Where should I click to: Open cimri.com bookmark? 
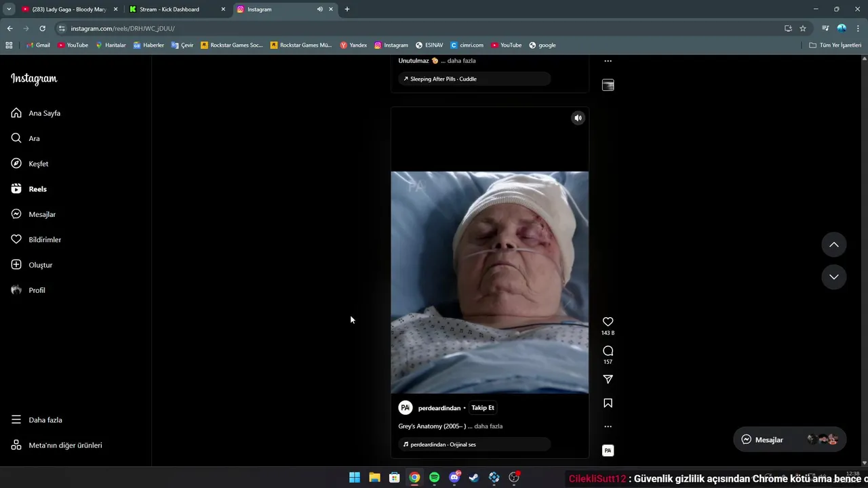pyautogui.click(x=467, y=45)
